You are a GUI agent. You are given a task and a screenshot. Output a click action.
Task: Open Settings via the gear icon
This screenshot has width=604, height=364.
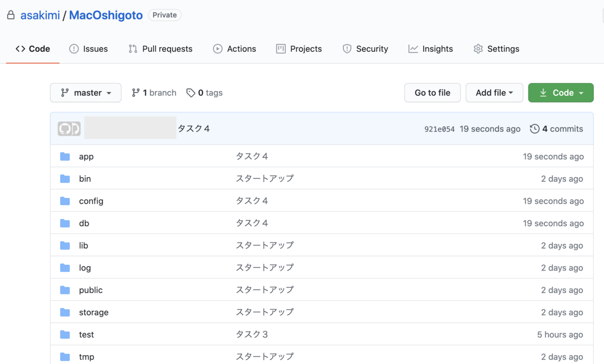pos(478,49)
